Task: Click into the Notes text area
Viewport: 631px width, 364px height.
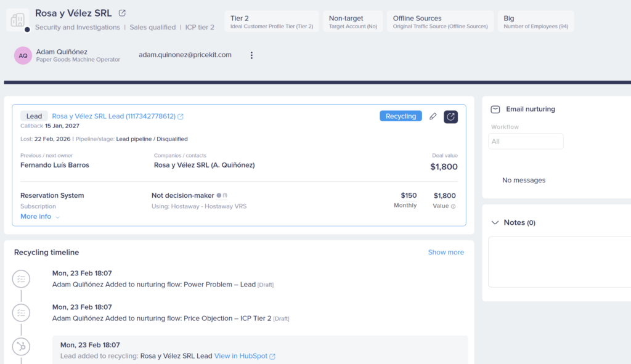Action: [x=559, y=262]
